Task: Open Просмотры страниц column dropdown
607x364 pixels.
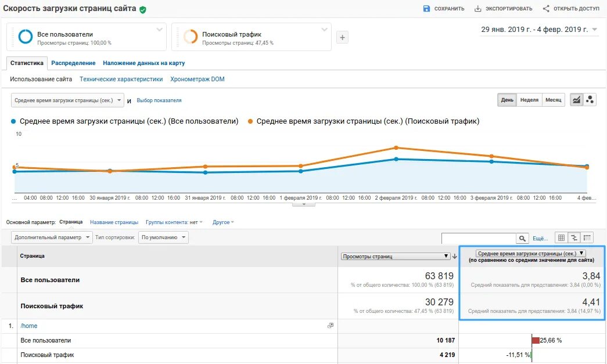Action: (395, 257)
